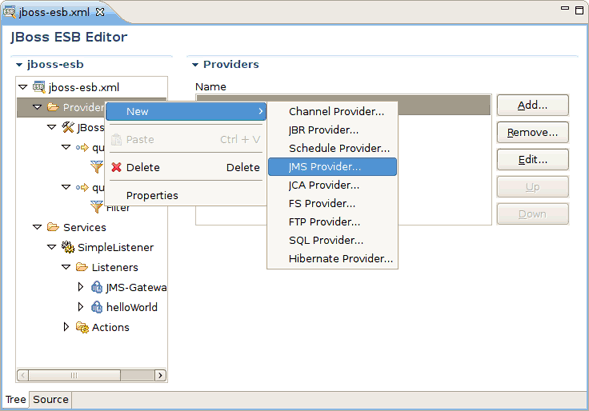Click the Actions folder icon
Viewport: 589px width, 411px height.
(x=82, y=327)
